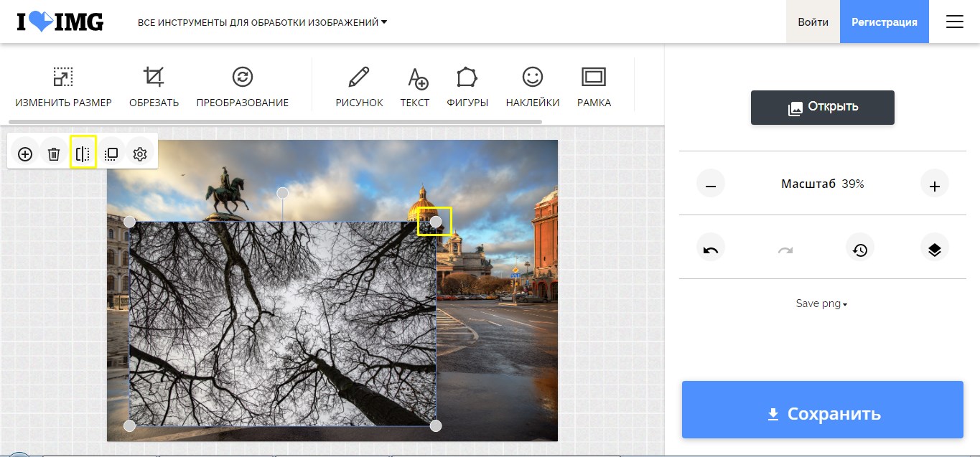Image resolution: width=980 pixels, height=457 pixels.
Task: Click the flip object icon
Action: pyautogui.click(x=83, y=154)
